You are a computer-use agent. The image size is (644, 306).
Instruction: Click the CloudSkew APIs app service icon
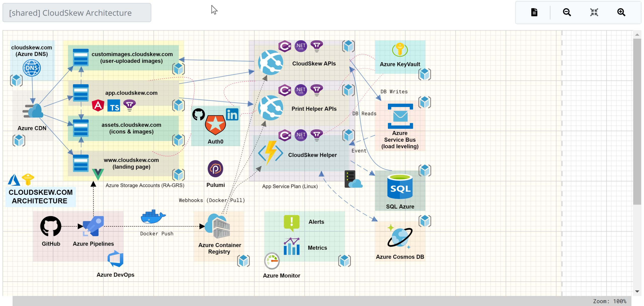tap(271, 63)
